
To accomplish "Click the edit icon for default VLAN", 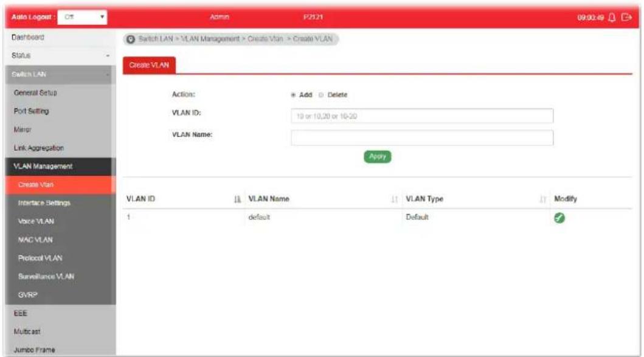I will tap(559, 218).
